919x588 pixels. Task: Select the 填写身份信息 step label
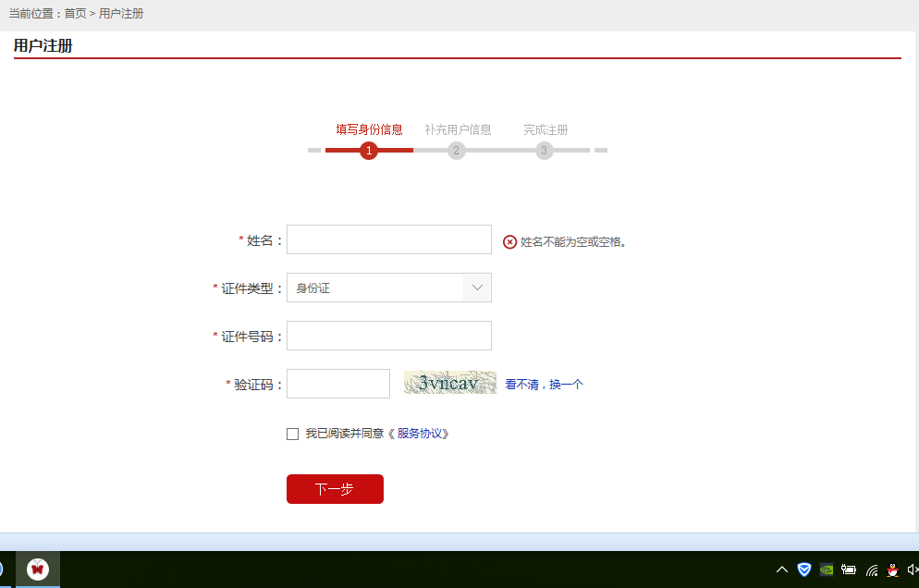click(368, 129)
